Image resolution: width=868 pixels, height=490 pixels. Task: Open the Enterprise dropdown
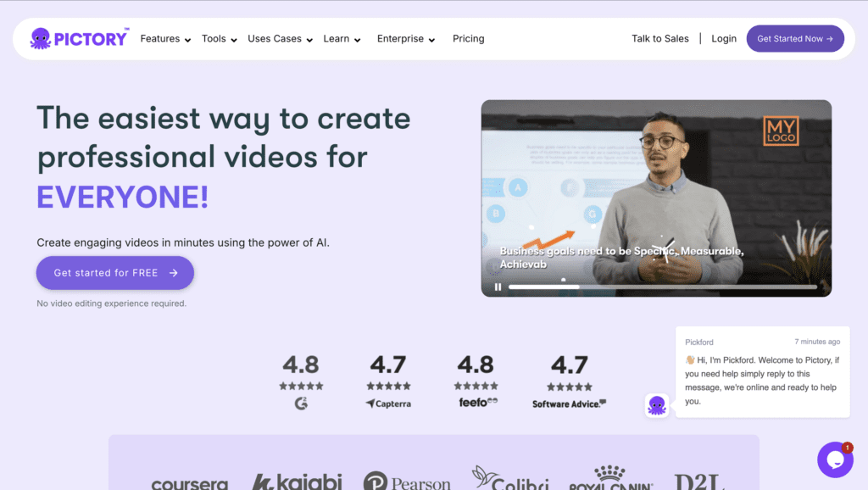pos(406,39)
